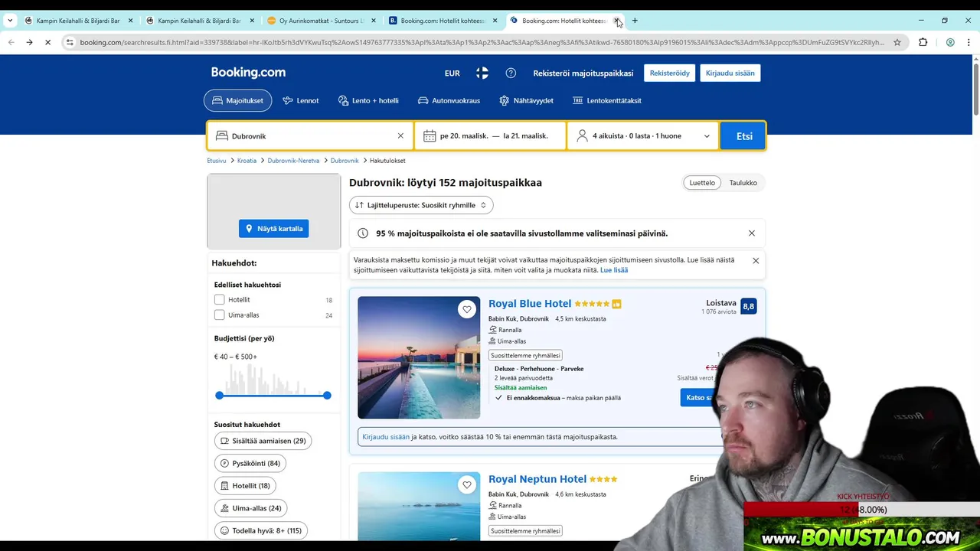Click Etusivu in the breadcrumb

coord(217,161)
